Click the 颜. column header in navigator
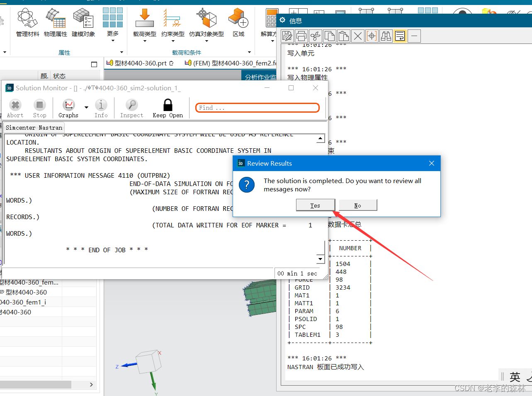The image size is (532, 396). [44, 76]
